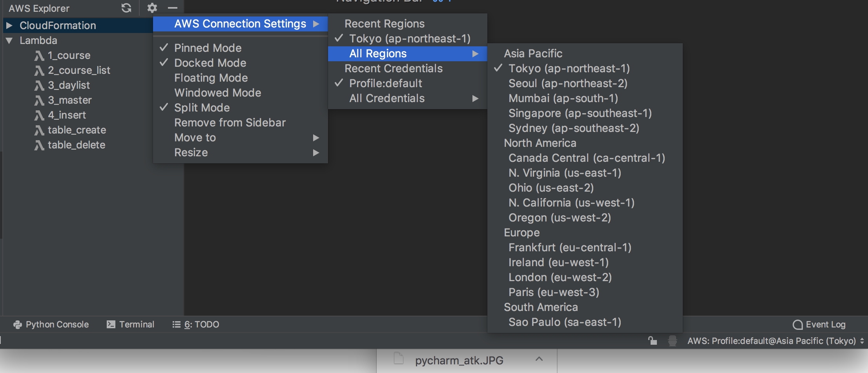Open AWS Connection Settings submenu
The width and height of the screenshot is (868, 373).
coord(240,24)
